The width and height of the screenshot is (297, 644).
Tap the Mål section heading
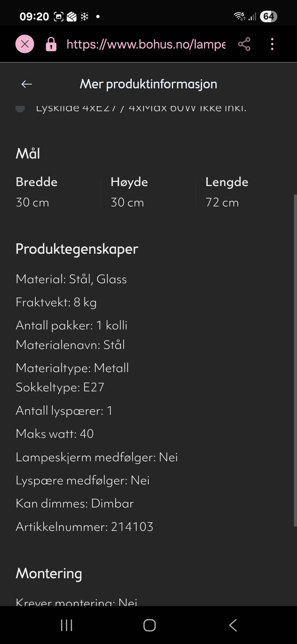28,154
